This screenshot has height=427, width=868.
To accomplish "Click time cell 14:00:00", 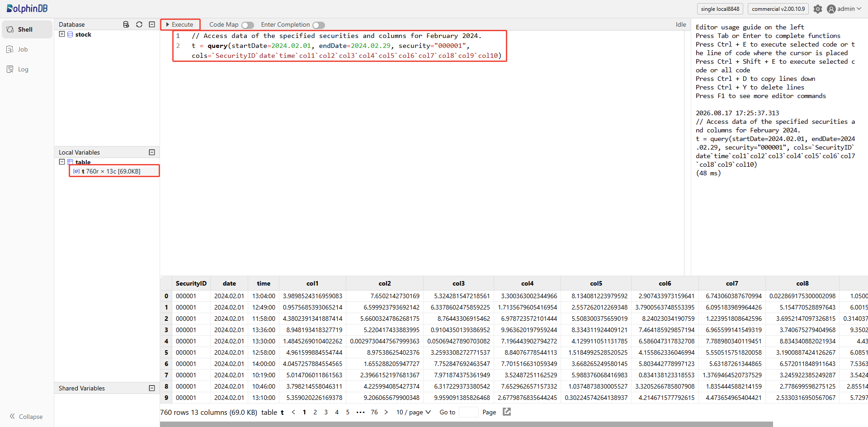I will (264, 364).
